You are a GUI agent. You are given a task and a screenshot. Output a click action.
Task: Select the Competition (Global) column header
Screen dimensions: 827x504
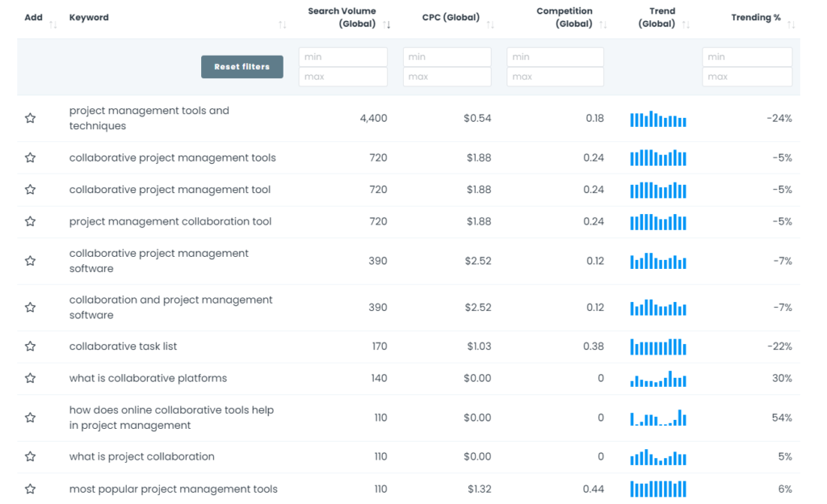point(565,17)
